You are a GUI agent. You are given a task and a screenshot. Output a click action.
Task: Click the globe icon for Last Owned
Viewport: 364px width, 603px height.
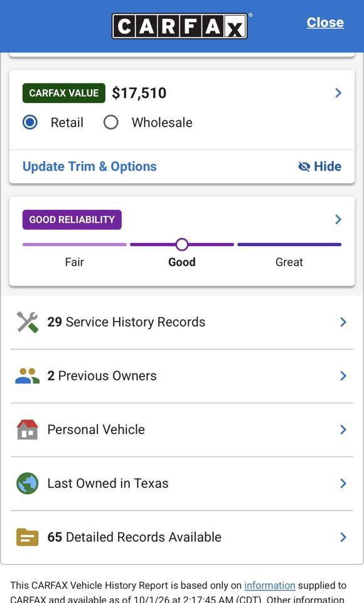(27, 484)
